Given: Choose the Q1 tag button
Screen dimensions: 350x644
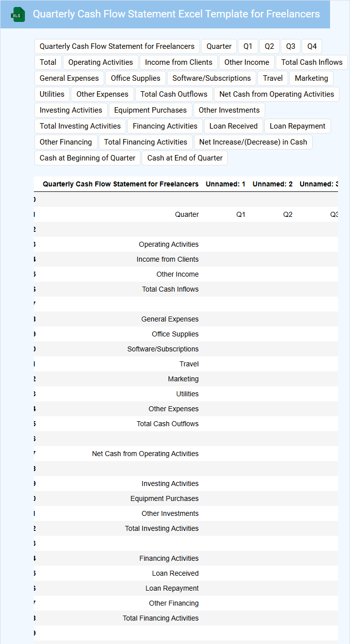Looking at the screenshot, I should pyautogui.click(x=248, y=46).
